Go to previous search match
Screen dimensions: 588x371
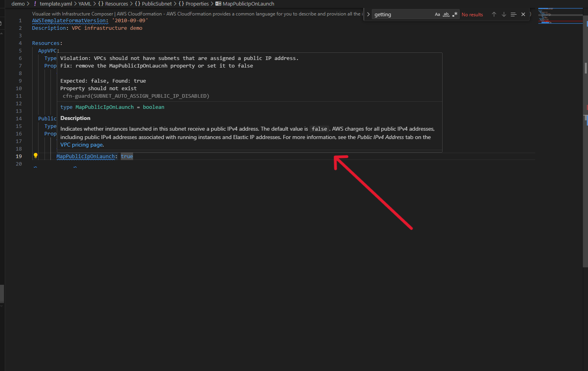(494, 14)
